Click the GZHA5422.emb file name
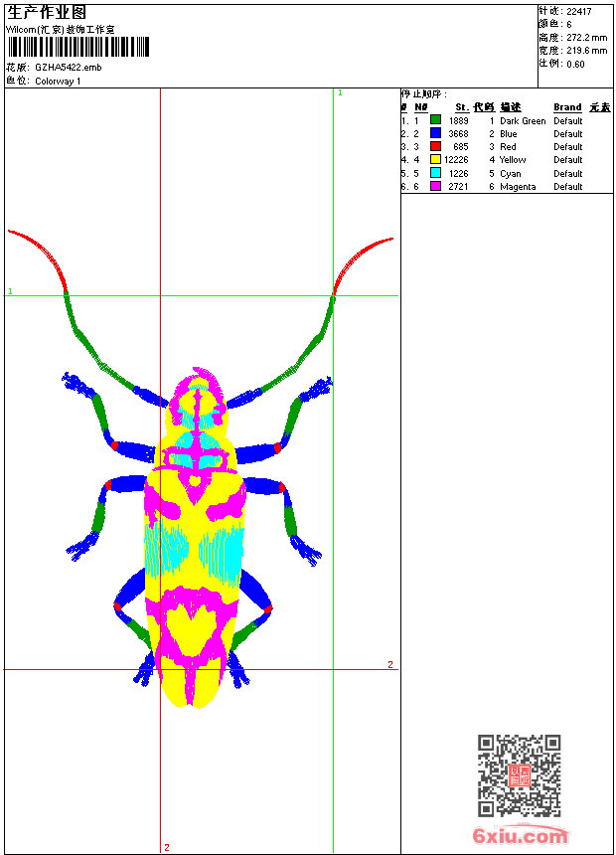Image resolution: width=616 pixels, height=855 pixels. (x=68, y=68)
